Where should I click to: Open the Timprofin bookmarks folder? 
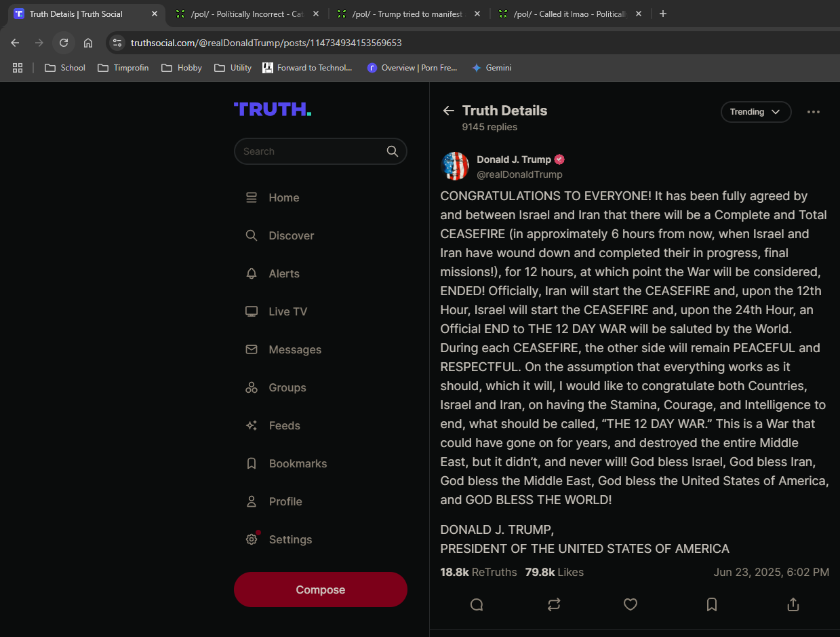pos(123,68)
